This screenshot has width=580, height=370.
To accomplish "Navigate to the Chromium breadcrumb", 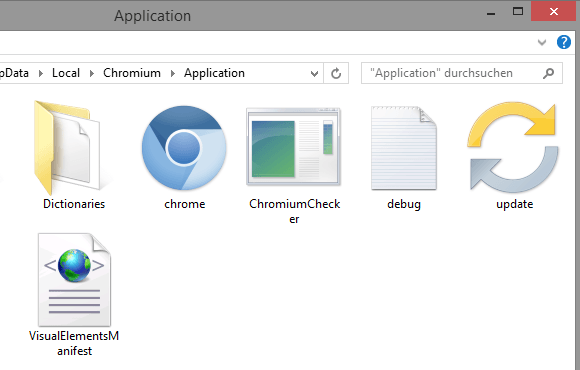I will click(x=132, y=73).
